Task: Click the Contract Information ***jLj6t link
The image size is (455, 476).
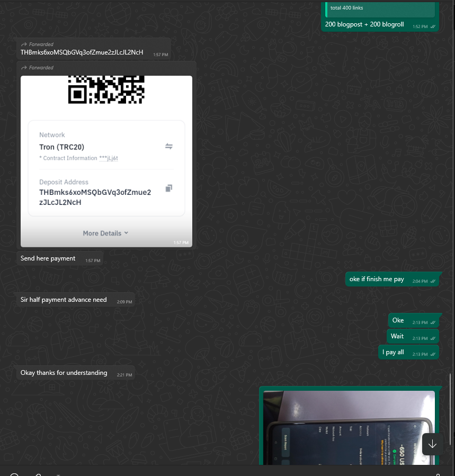Action: pos(109,158)
